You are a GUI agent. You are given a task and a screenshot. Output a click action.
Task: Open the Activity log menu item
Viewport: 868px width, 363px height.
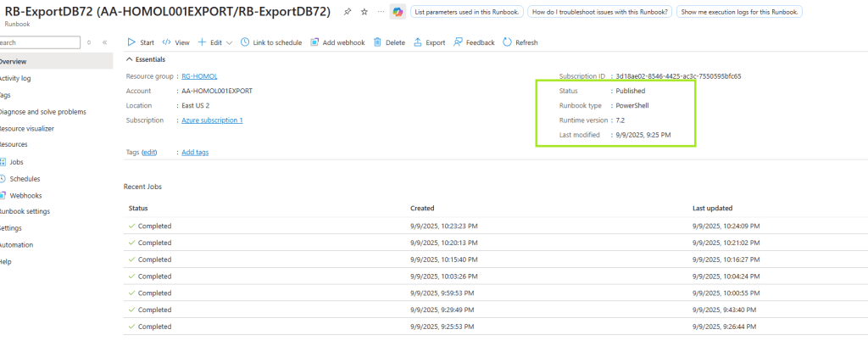tap(14, 78)
